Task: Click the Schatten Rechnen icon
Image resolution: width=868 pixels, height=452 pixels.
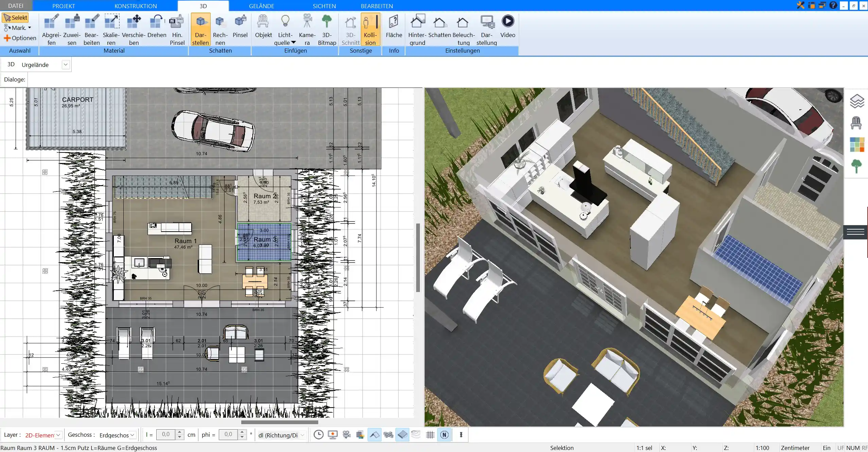Action: (x=220, y=30)
